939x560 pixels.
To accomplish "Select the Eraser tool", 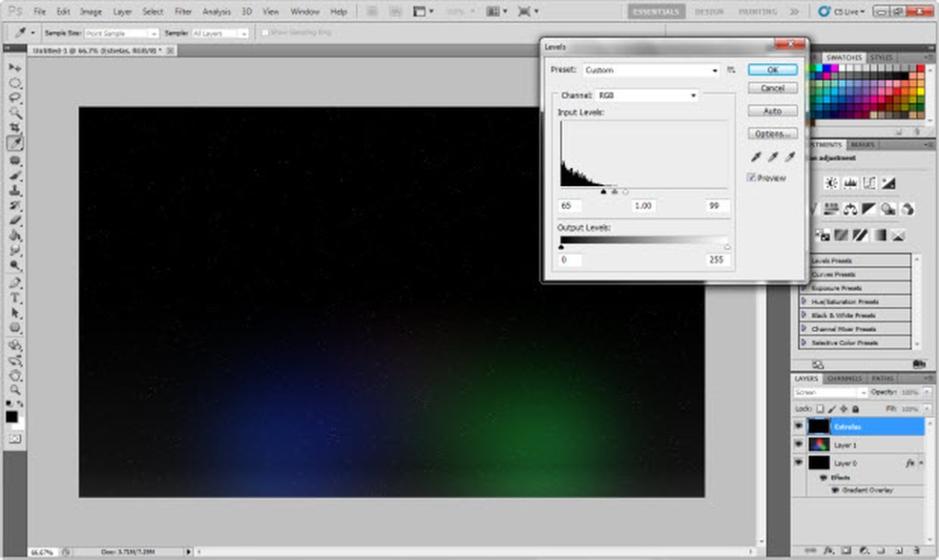I will point(15,219).
